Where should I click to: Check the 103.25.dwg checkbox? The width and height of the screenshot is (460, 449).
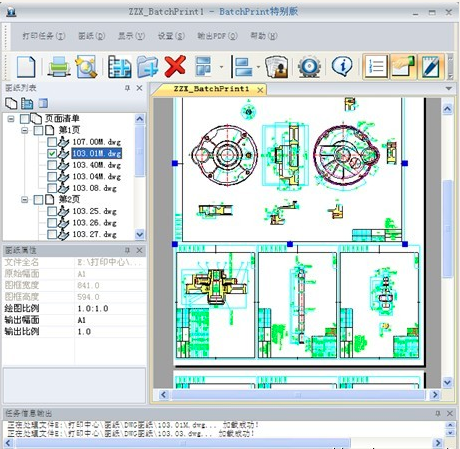click(x=52, y=211)
